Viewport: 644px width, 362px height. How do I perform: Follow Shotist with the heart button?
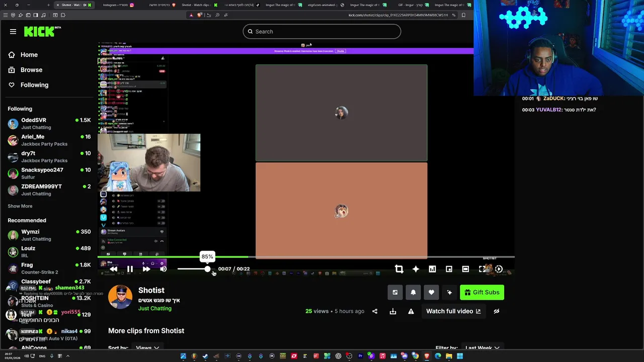tap(431, 292)
